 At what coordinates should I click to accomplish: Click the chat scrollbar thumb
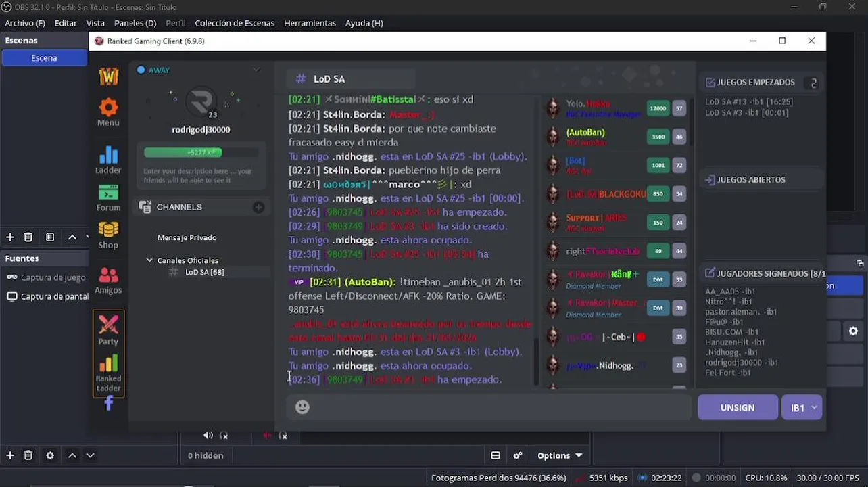537,361
